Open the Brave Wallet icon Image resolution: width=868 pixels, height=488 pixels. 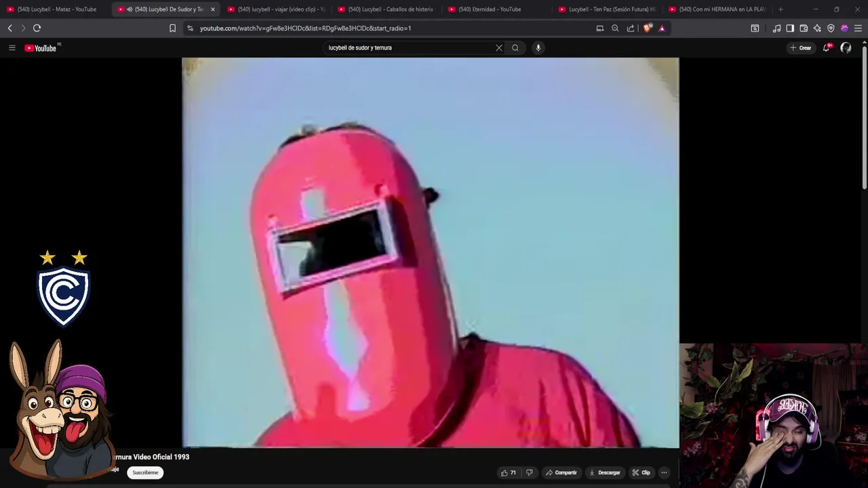coord(804,28)
